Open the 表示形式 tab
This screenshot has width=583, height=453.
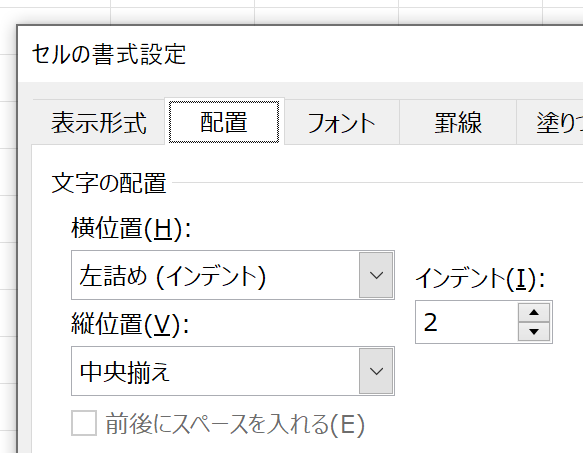tap(99, 122)
